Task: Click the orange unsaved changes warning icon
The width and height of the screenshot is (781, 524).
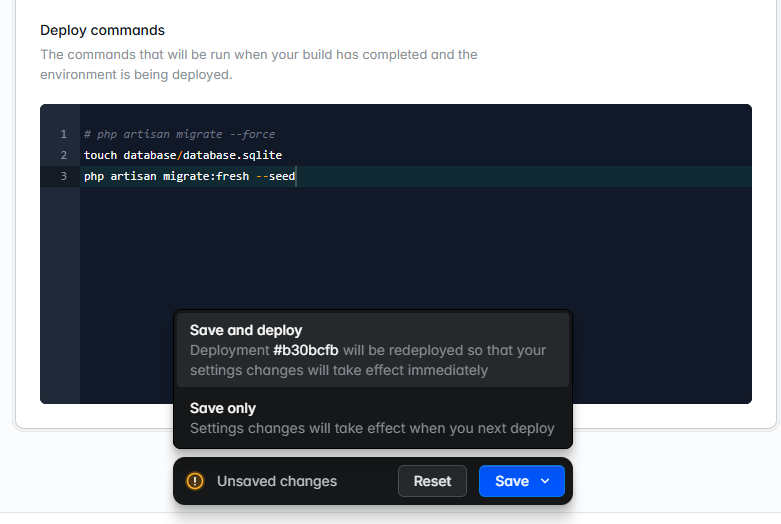Action: (x=195, y=481)
